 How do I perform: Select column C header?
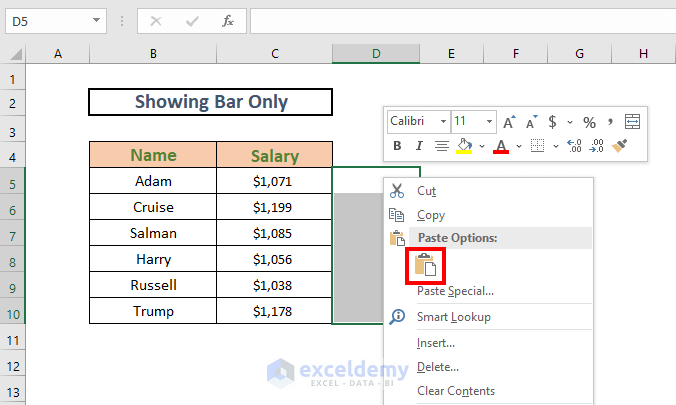point(275,54)
